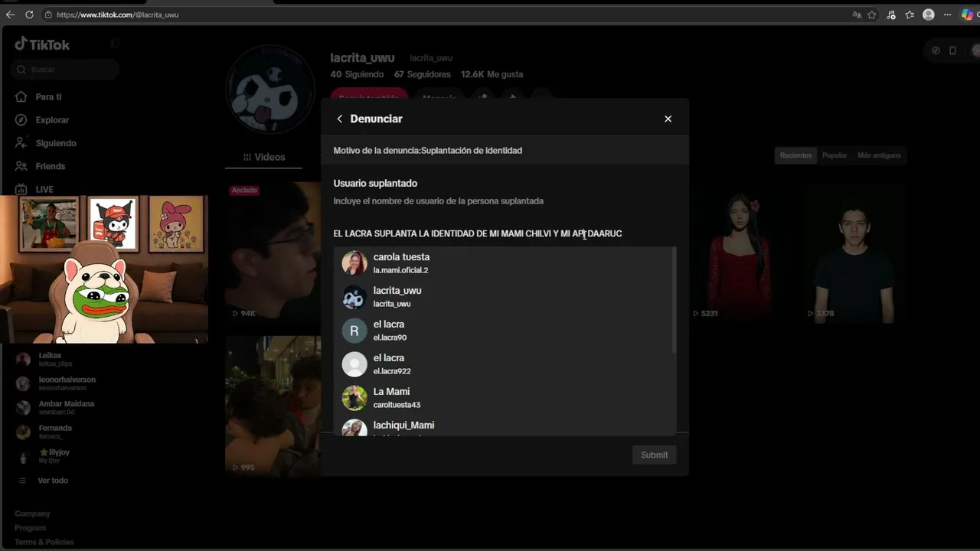The image size is (980, 551).
Task: Bookmark this page with the star icon
Action: [872, 15]
